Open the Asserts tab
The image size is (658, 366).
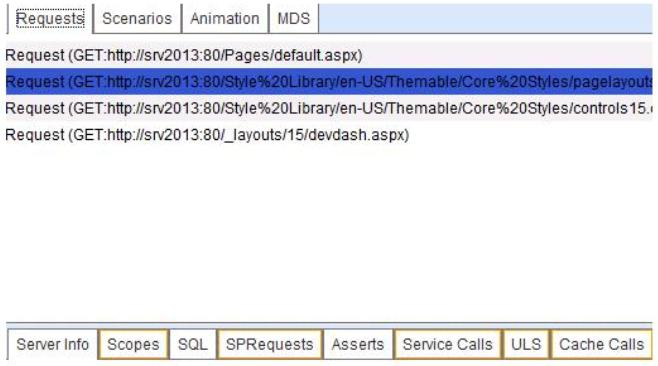(x=358, y=344)
